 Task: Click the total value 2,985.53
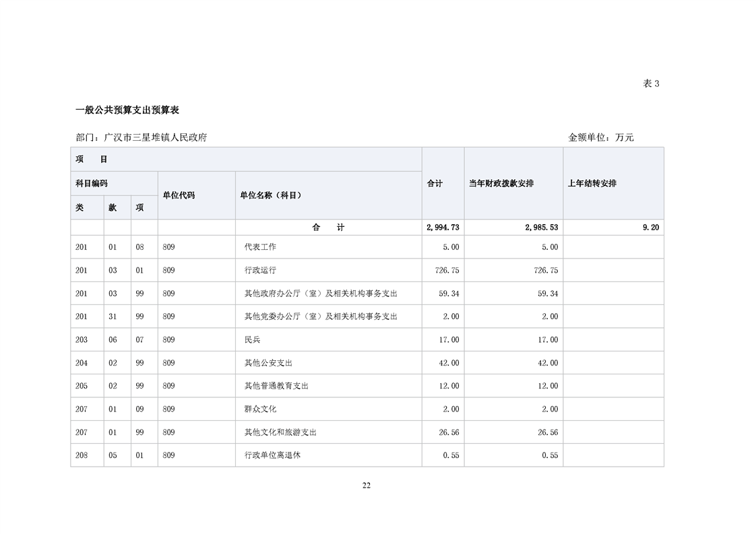point(542,228)
